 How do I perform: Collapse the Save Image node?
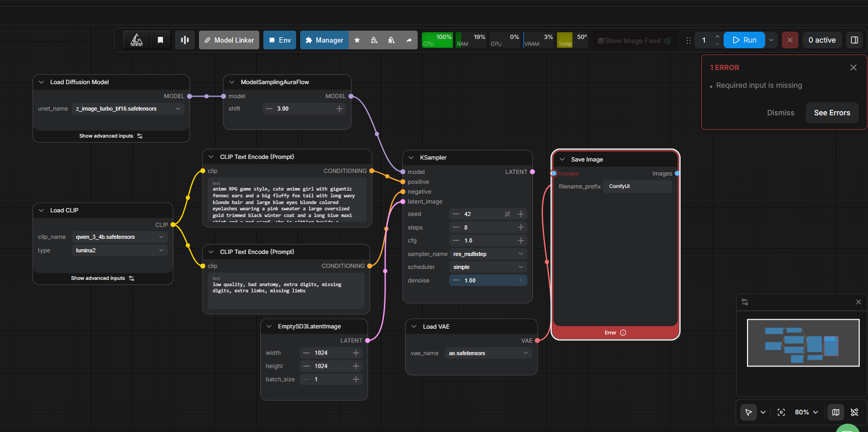562,159
